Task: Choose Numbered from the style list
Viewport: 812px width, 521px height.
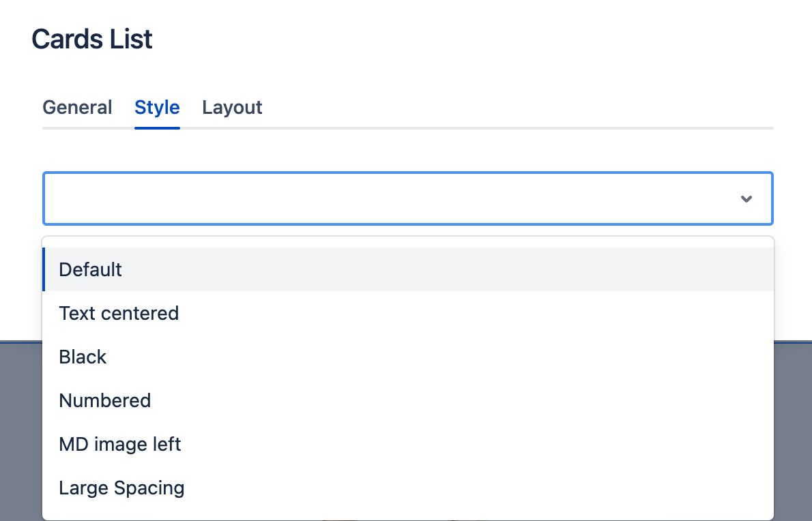Action: pyautogui.click(x=408, y=400)
